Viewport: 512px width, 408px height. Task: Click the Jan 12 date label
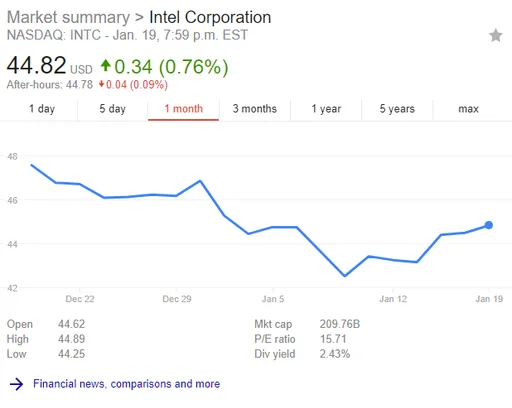pos(393,299)
